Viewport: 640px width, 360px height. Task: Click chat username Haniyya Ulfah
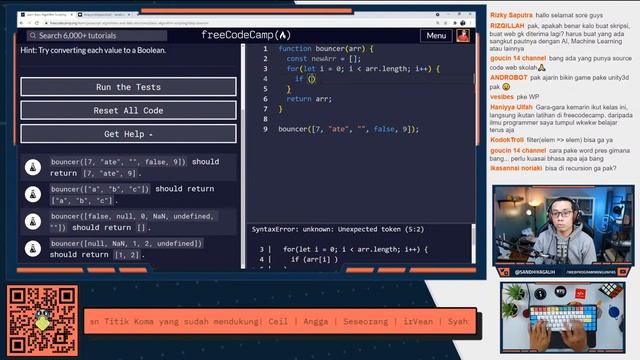[511, 107]
